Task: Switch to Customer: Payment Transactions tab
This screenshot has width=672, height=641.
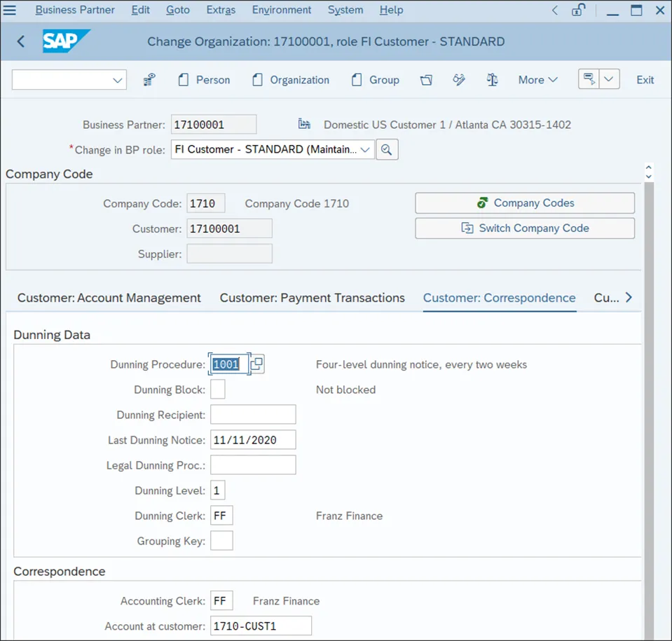Action: click(312, 298)
